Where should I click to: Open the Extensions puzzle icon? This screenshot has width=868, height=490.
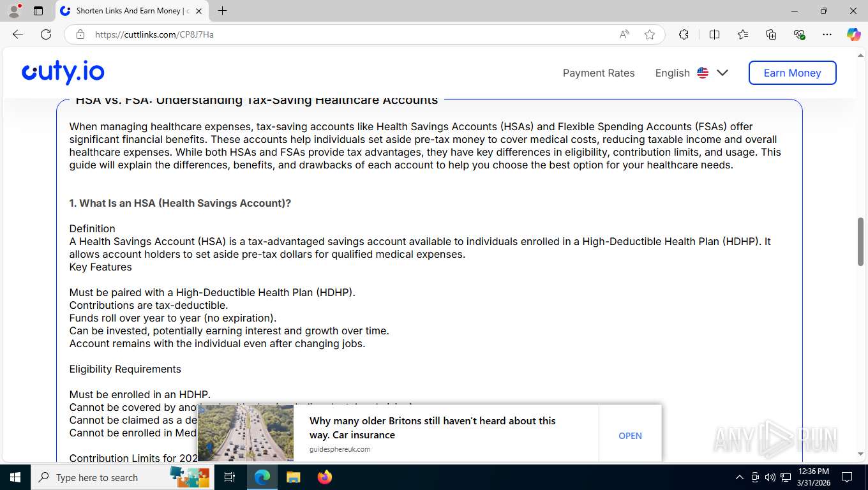(x=684, y=34)
